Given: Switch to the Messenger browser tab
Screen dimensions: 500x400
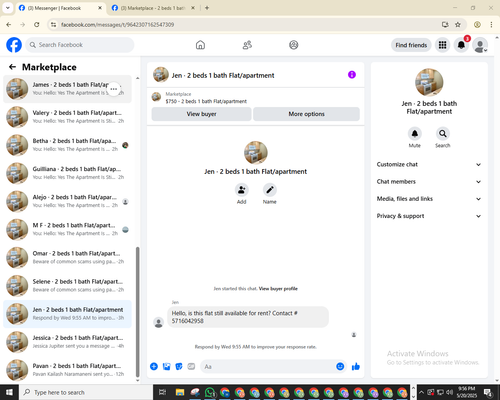Looking at the screenshot, I should click(x=60, y=8).
